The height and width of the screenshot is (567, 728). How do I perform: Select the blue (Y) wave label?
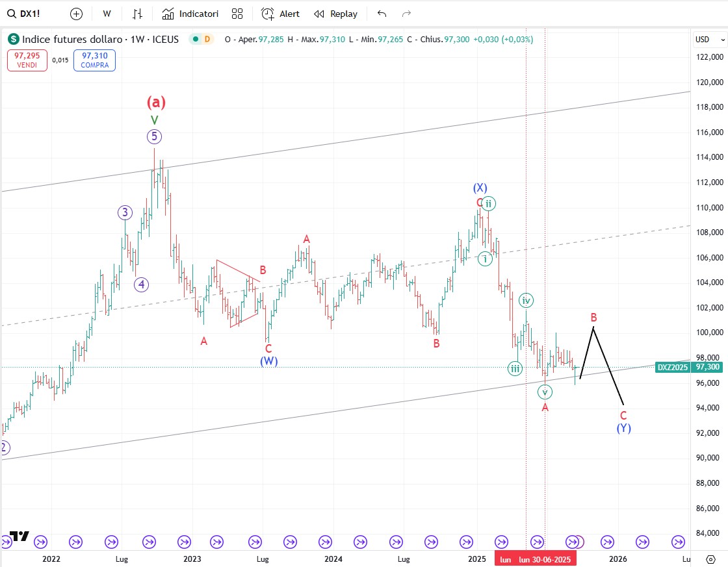coord(623,428)
